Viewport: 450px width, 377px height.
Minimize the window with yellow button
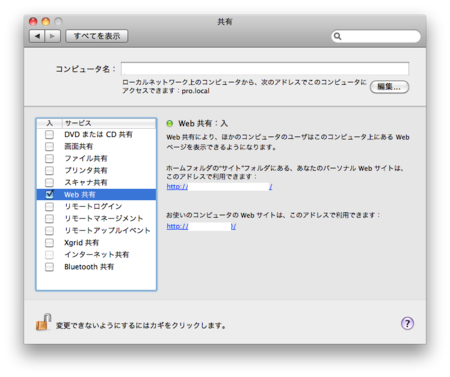coord(46,22)
